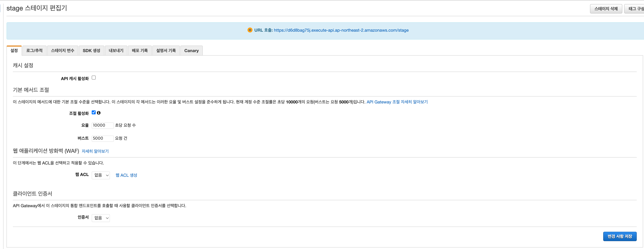The image size is (644, 249).
Task: Switch to the 설명서 기록 tab
Action: pyautogui.click(x=166, y=50)
